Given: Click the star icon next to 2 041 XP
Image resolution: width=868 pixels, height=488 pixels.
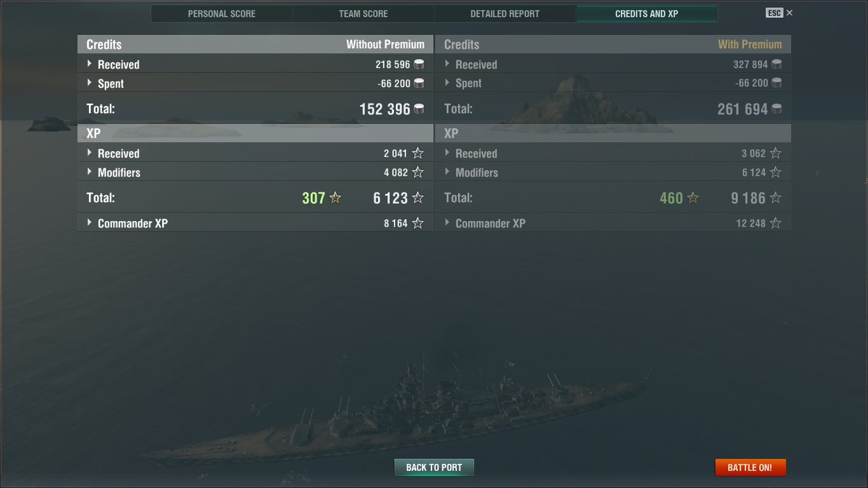Looking at the screenshot, I should point(417,153).
